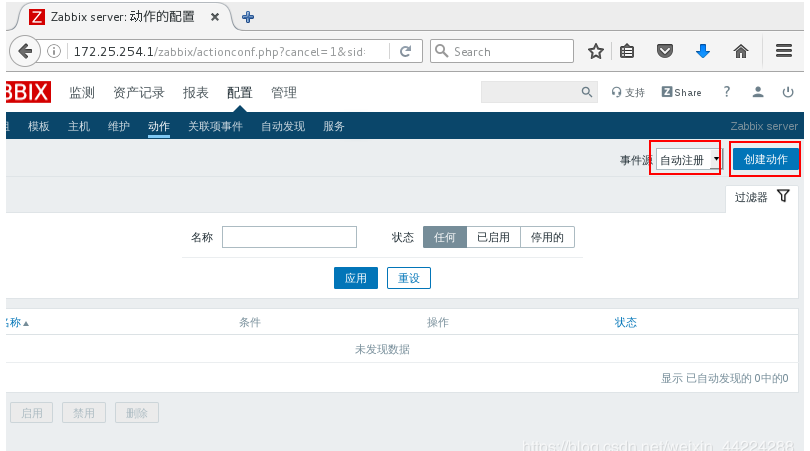Click the Zabbix search magnifier icon
This screenshot has width=810, height=451.
pos(586,92)
